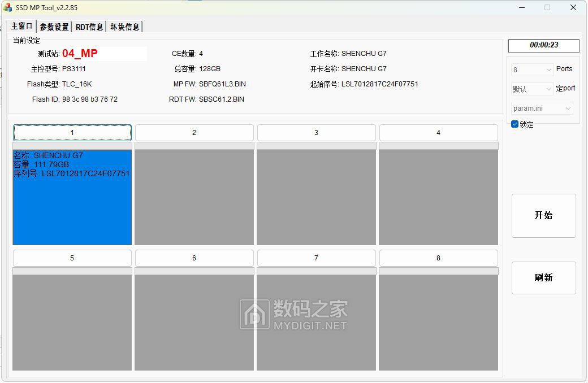Click the 总容量 value 128GB
The height and width of the screenshot is (383, 588).
210,69
